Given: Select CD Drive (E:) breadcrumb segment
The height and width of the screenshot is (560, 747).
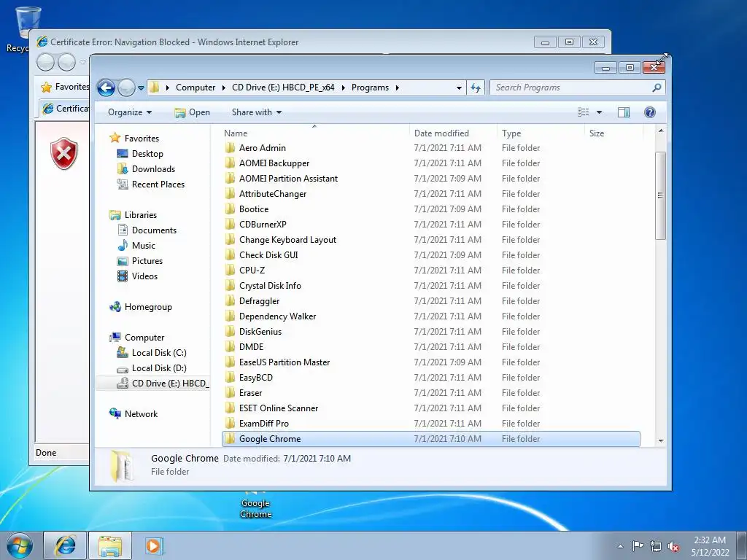Looking at the screenshot, I should click(283, 87).
